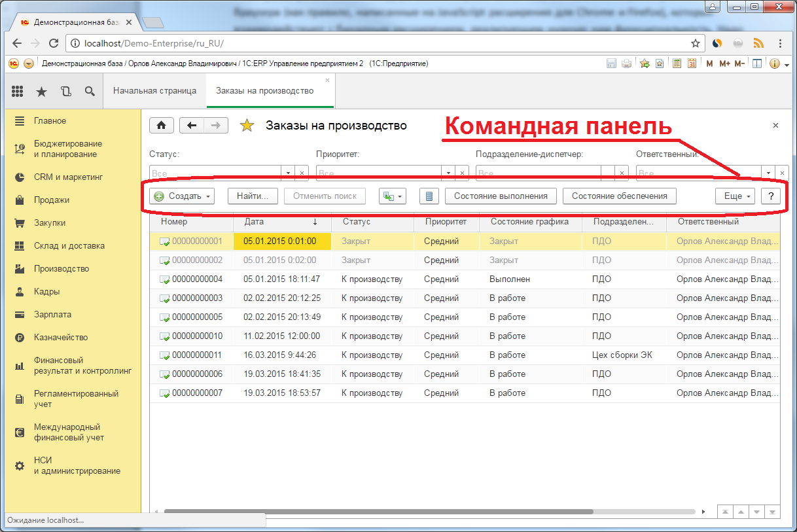The image size is (797, 532).
Task: Click the Состояние обеспечения button
Action: [619, 196]
